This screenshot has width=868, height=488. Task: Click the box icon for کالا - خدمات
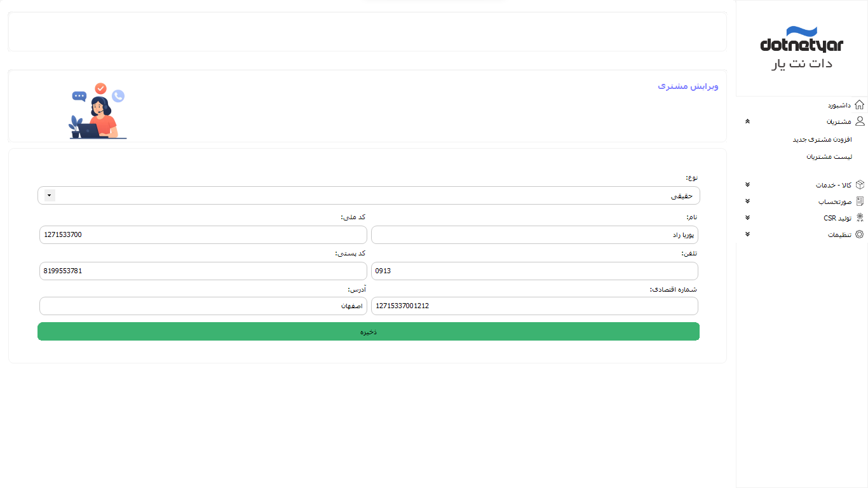pyautogui.click(x=860, y=185)
